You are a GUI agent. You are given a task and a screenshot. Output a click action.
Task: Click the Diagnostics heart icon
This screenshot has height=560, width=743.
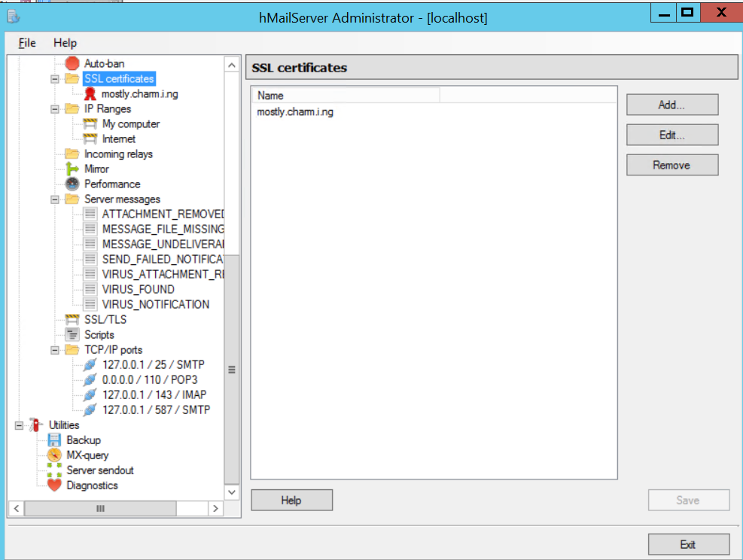pyautogui.click(x=54, y=485)
